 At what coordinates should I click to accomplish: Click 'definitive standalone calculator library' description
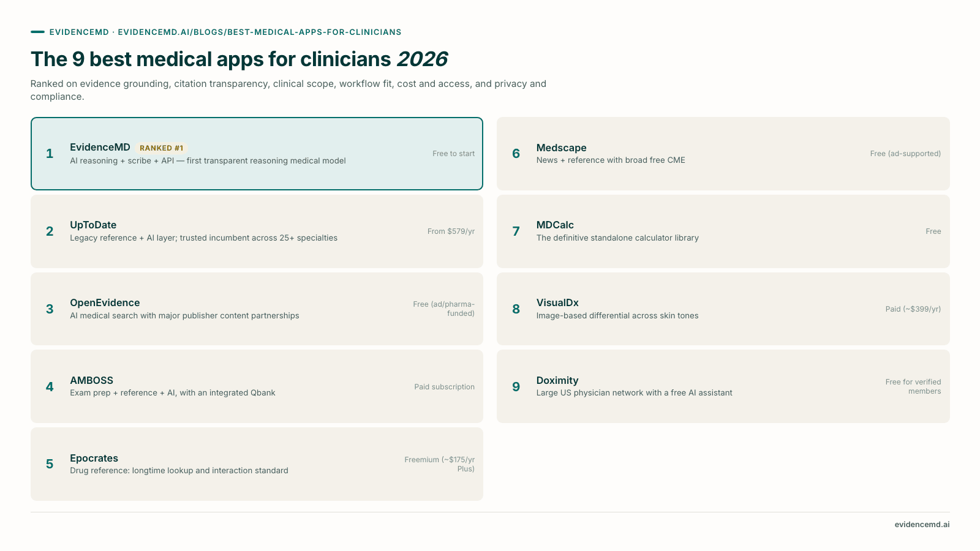[617, 238]
